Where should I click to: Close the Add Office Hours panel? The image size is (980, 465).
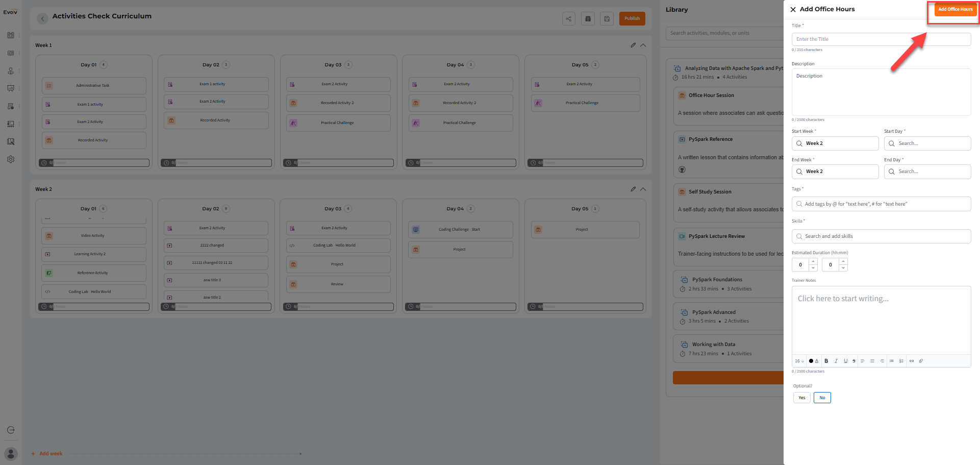[793, 9]
